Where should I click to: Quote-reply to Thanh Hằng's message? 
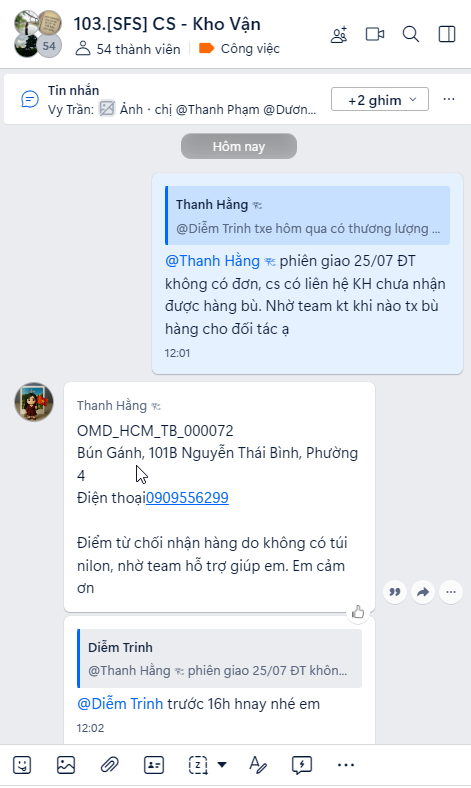[395, 592]
